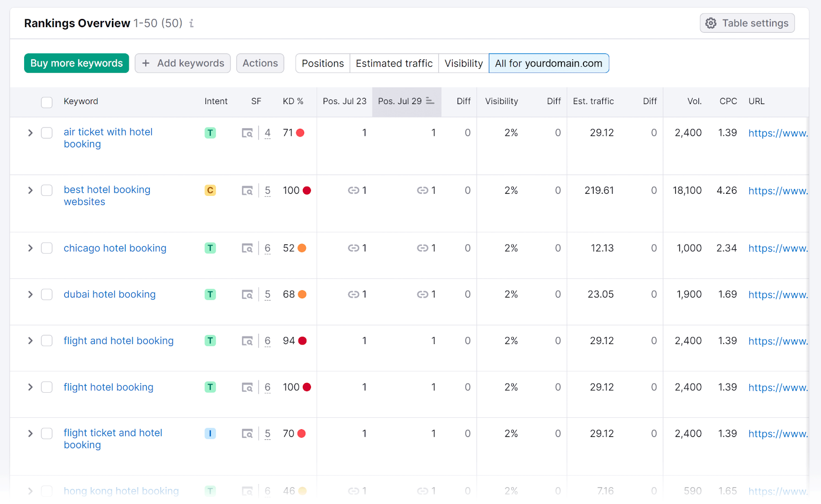821x504 pixels.
Task: Click the SERP features icon for chicago hotel booking
Action: coord(247,249)
